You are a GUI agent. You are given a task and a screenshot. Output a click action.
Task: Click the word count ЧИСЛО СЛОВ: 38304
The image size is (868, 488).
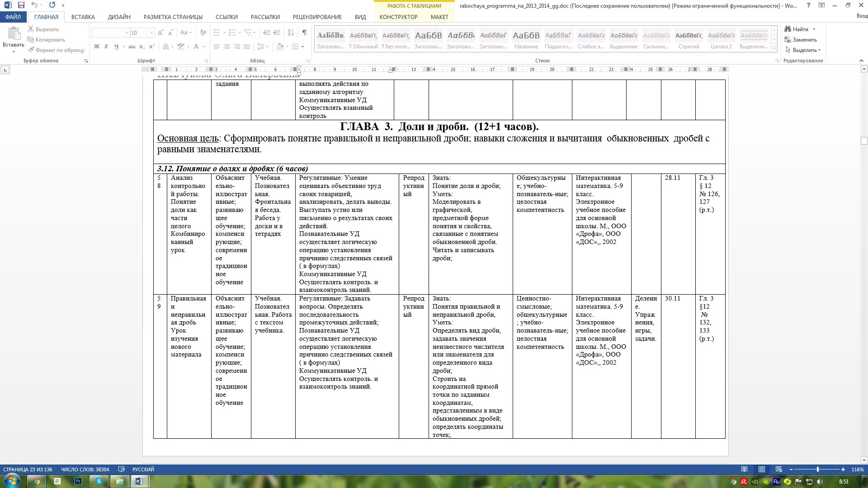coord(85,469)
